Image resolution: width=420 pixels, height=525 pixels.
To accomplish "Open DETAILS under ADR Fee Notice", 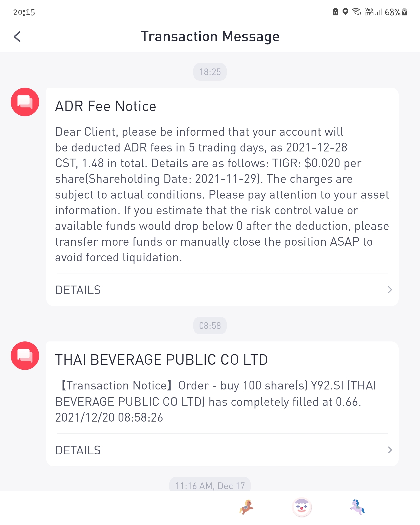I will click(222, 290).
